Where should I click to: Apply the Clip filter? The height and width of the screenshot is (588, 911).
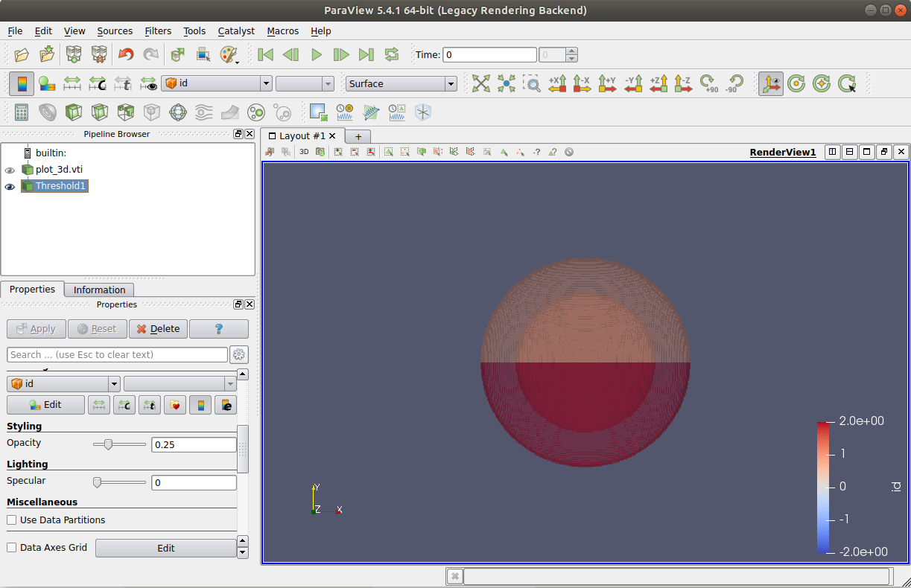point(72,112)
